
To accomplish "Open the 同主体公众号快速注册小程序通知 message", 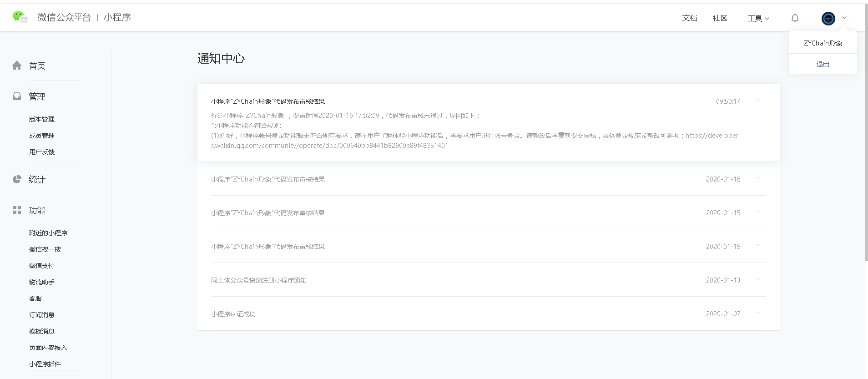I will (259, 280).
